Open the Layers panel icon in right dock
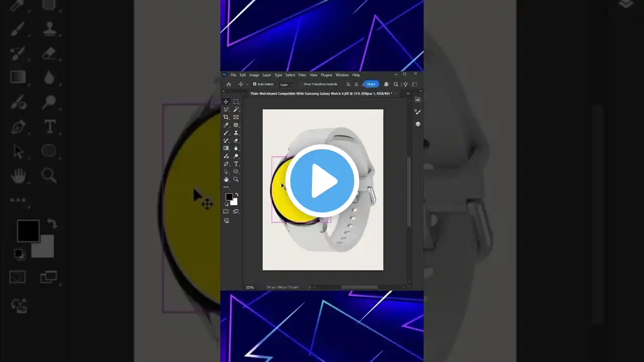The image size is (644, 362). [418, 124]
